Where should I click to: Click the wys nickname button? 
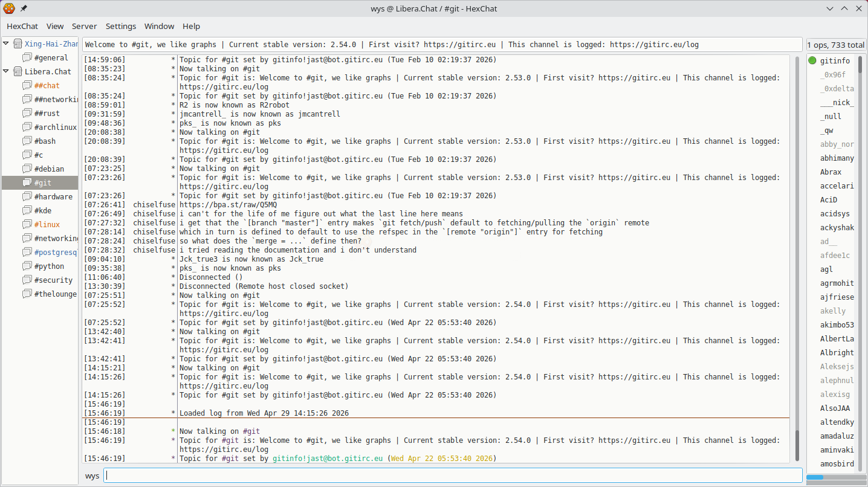(x=92, y=476)
